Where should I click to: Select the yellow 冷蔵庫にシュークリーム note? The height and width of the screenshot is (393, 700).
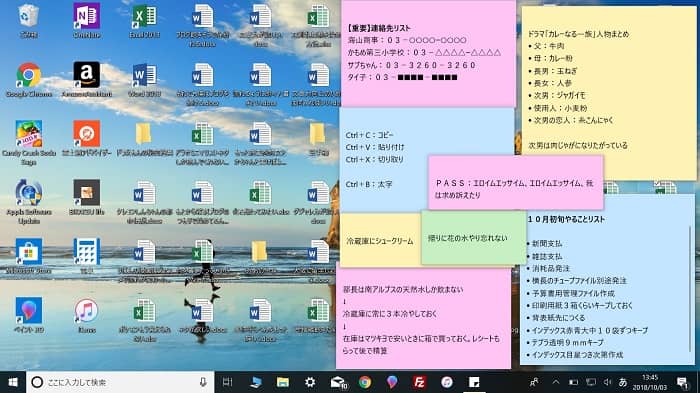tap(380, 241)
